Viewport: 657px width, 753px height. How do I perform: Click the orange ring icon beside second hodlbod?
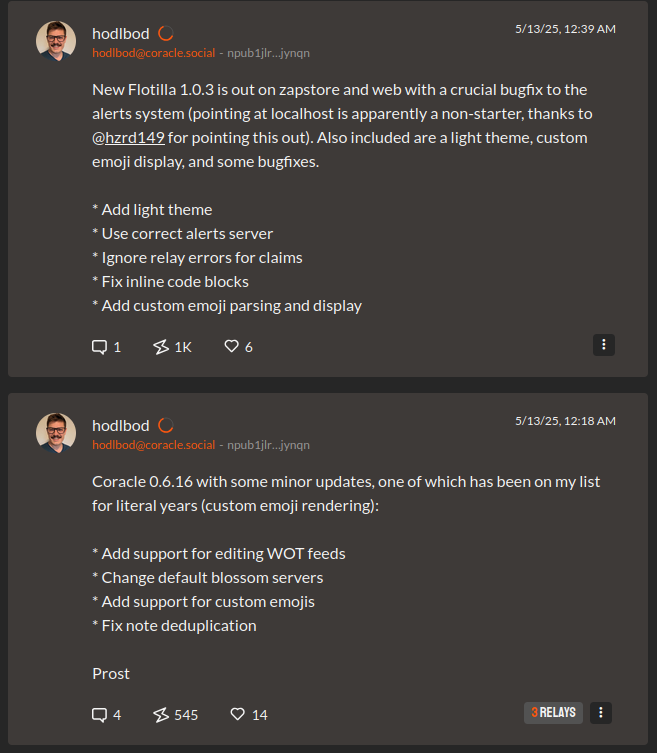click(x=166, y=425)
